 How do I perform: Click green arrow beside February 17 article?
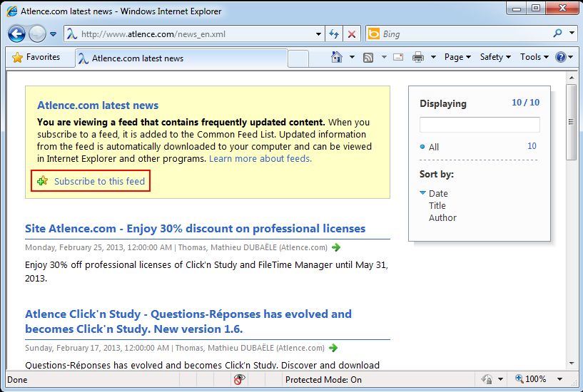click(x=333, y=348)
